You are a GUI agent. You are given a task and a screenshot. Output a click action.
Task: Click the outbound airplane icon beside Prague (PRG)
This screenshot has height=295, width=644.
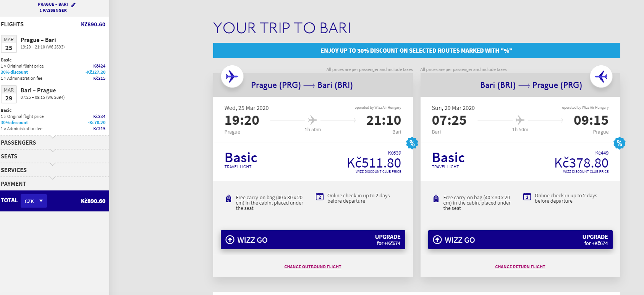[x=232, y=76]
